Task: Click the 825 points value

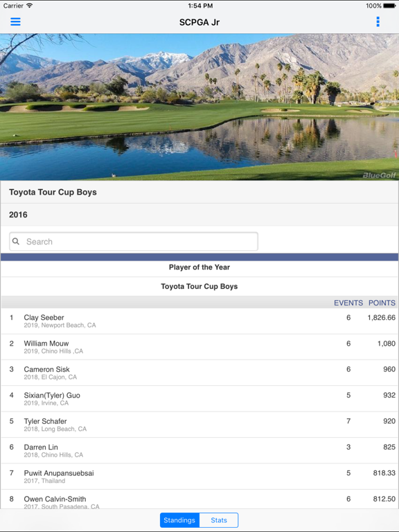Action: (389, 447)
